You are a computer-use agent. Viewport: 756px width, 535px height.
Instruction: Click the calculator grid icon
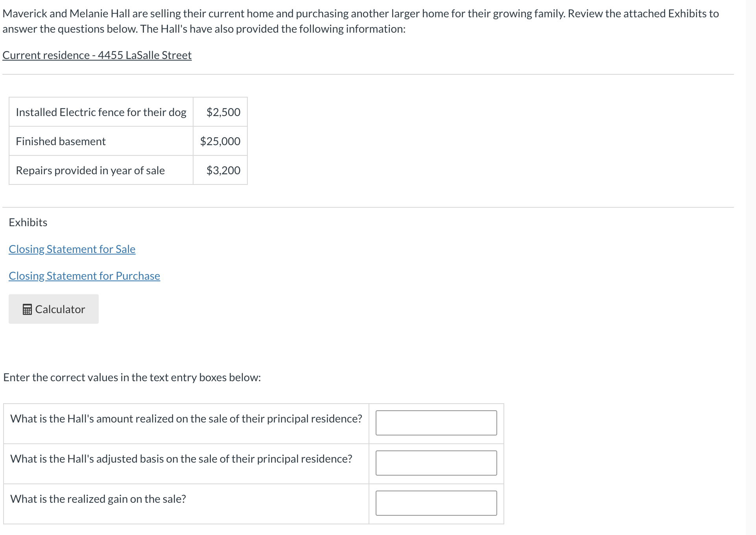click(x=27, y=310)
